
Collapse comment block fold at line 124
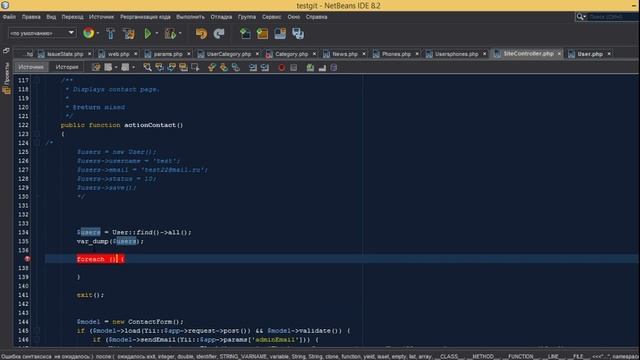tap(37, 143)
